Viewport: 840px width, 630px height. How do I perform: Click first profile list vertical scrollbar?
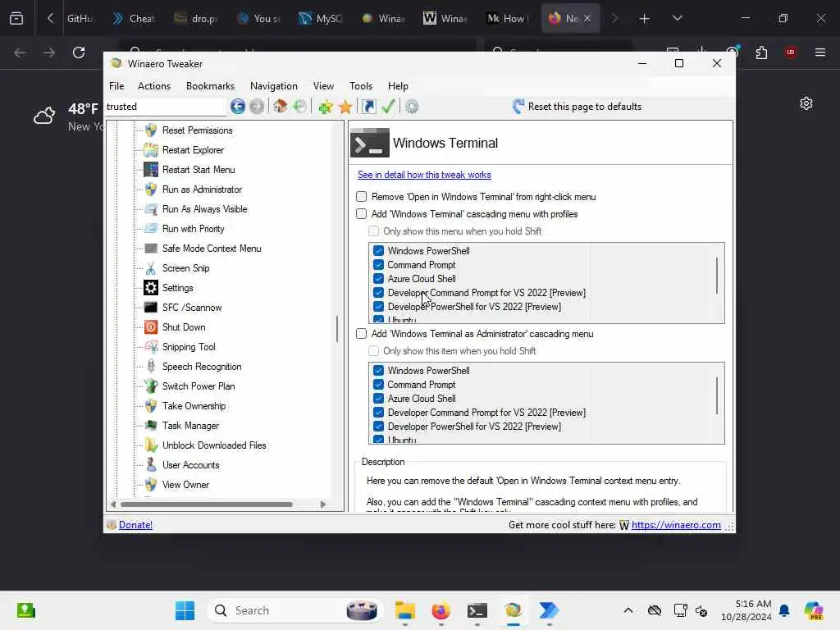click(x=717, y=276)
